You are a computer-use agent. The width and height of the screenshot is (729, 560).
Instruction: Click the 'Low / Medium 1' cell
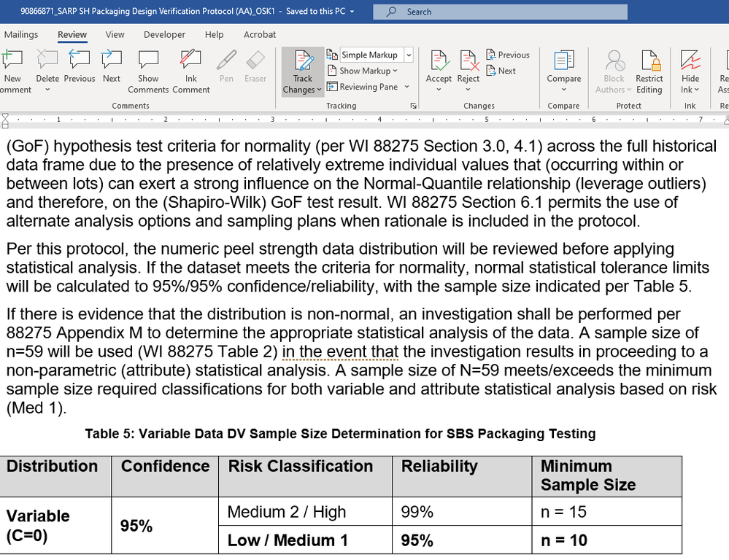[305, 540]
